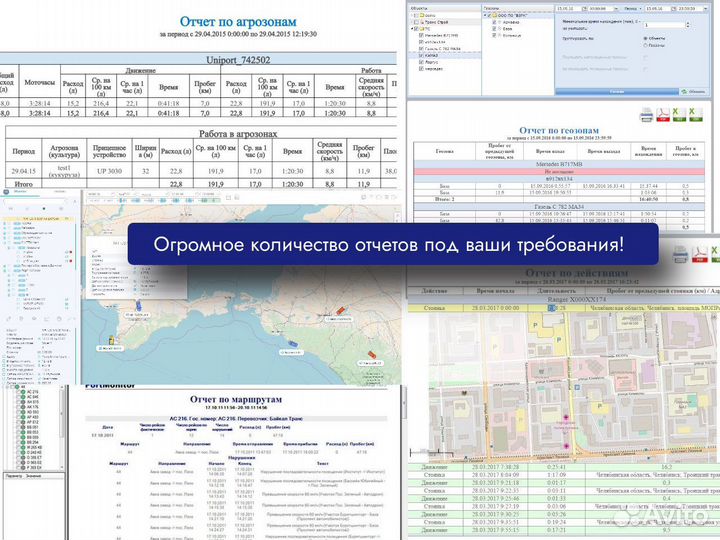Collapse the ТС folder in objects tree

coord(412,29)
